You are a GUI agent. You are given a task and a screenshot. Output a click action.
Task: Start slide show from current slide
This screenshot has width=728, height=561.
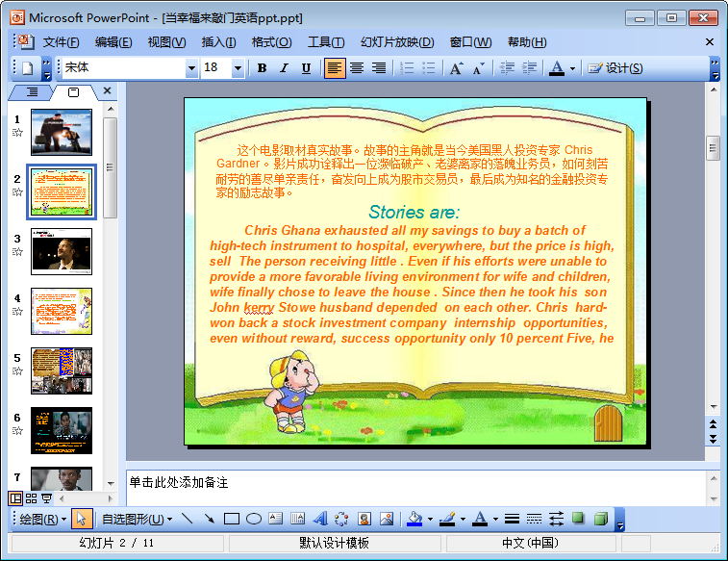point(46,498)
